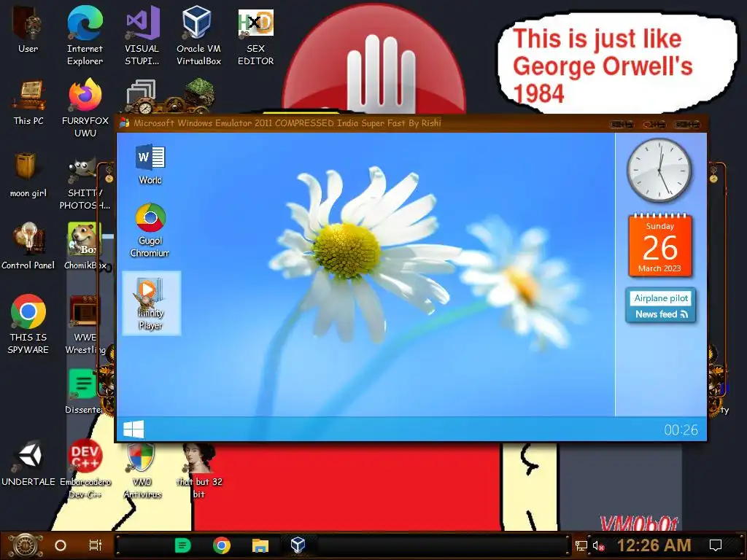Click the Cortana circle taskbar button
747x560 pixels.
pyautogui.click(x=61, y=545)
